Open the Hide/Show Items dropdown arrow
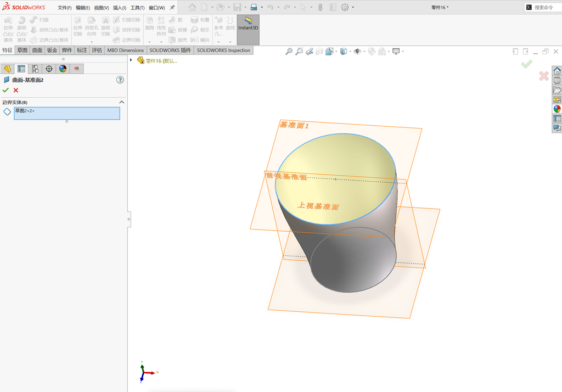The width and height of the screenshot is (562, 392). coord(364,52)
